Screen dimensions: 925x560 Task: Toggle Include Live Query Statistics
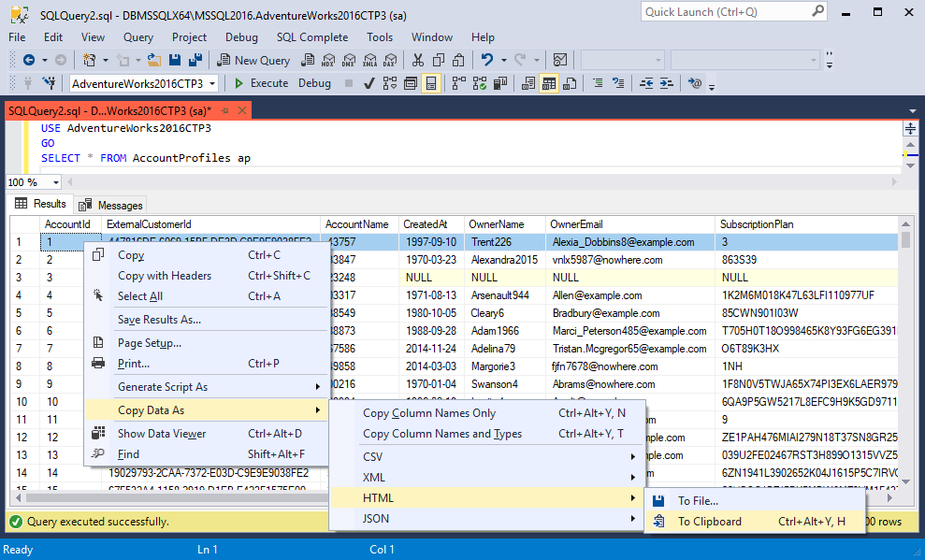point(480,84)
